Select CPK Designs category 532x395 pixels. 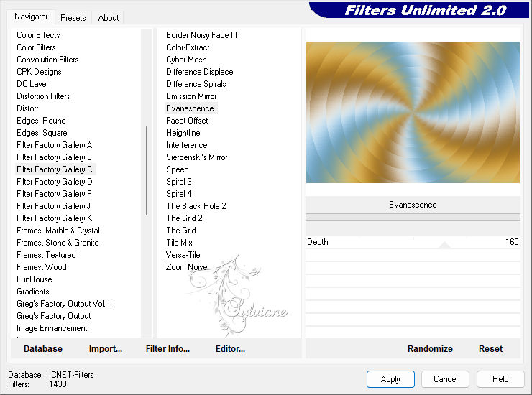39,72
